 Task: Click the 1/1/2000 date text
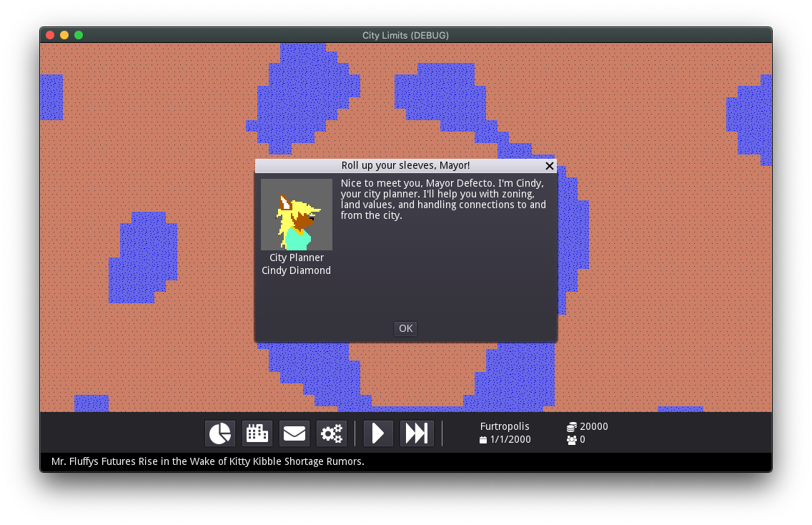[510, 440]
